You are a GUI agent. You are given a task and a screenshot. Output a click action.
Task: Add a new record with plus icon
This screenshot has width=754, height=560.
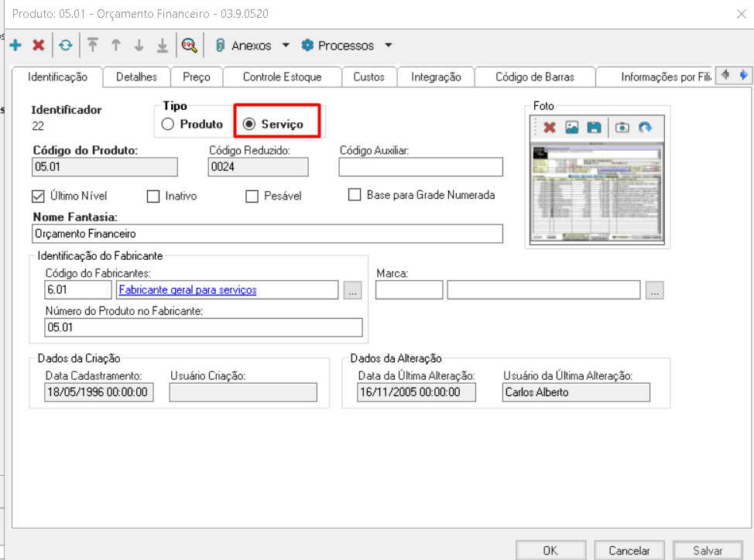click(x=15, y=45)
